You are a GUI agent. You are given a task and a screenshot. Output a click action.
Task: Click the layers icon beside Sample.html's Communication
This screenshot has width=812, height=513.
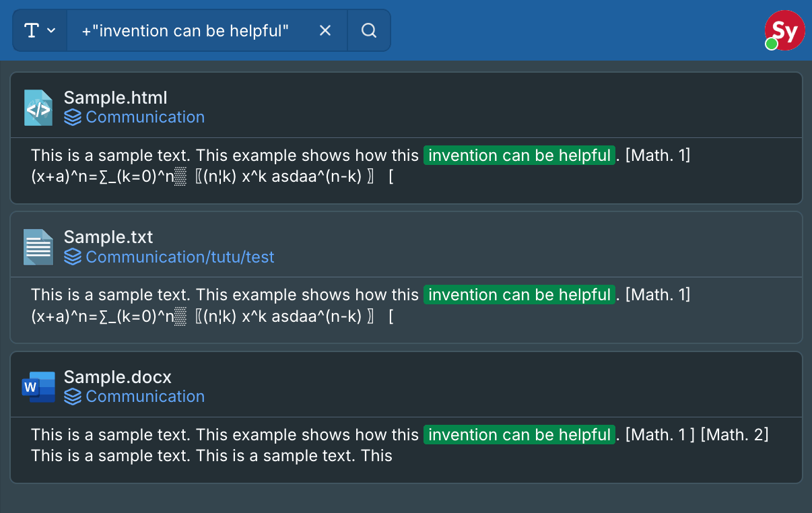73,117
